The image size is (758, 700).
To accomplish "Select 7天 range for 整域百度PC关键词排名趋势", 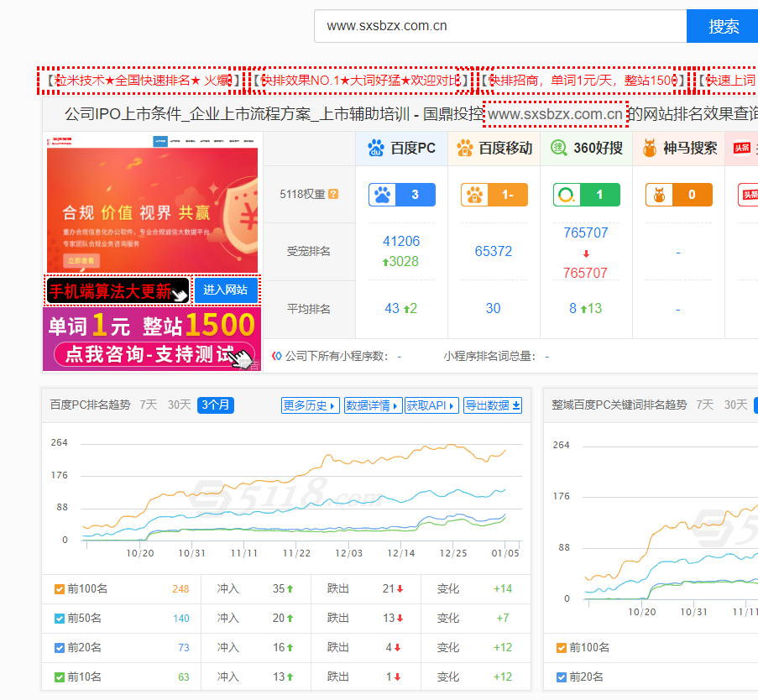I will point(705,405).
